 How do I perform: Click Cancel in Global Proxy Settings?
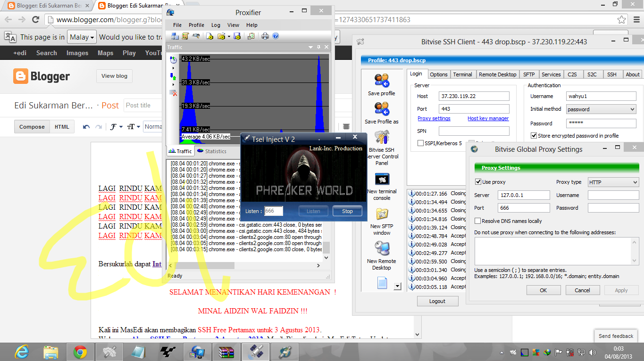[582, 290]
